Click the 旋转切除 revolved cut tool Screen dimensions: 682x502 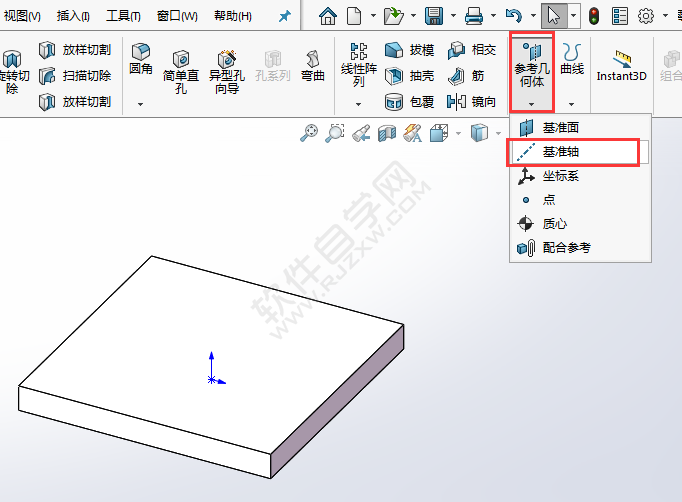pyautogui.click(x=13, y=72)
